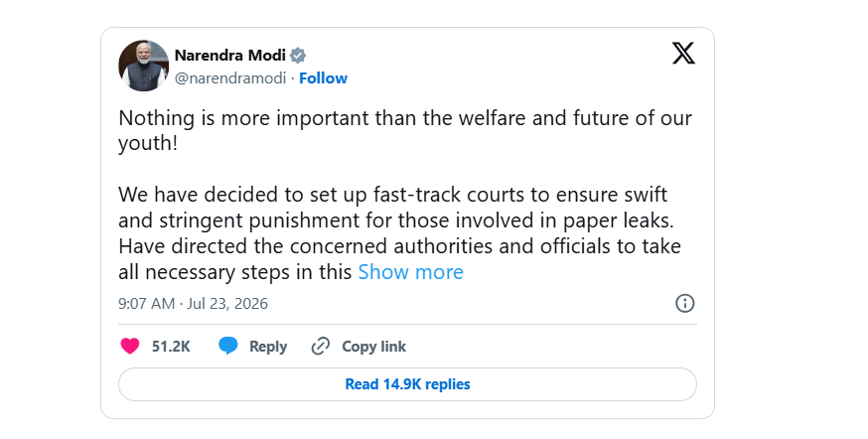Click the 9:07 AM time text

(146, 303)
